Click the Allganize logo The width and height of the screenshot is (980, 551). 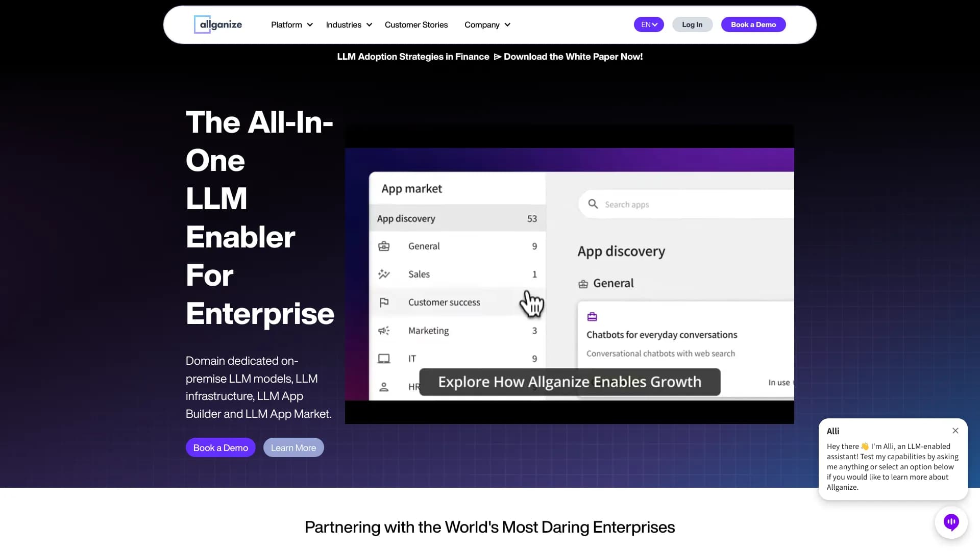tap(218, 24)
